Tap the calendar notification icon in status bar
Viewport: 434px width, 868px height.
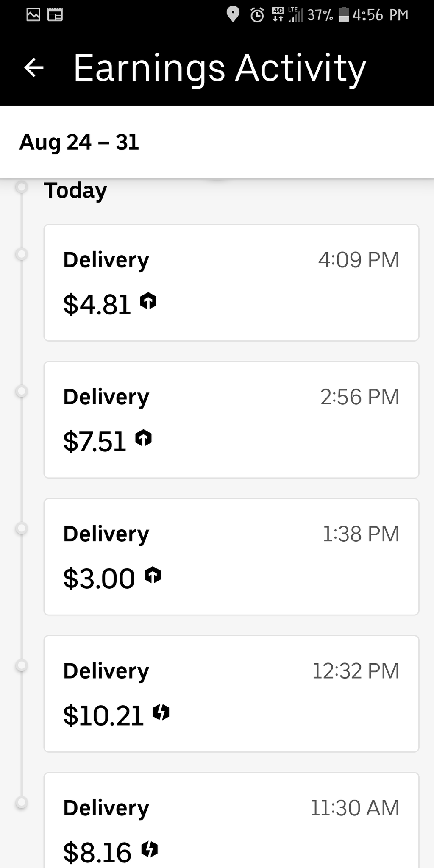(55, 15)
